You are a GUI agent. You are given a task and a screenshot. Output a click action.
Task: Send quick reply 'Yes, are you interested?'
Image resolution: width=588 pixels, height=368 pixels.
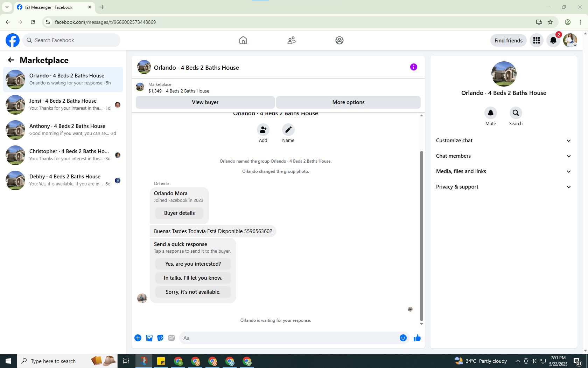193,264
